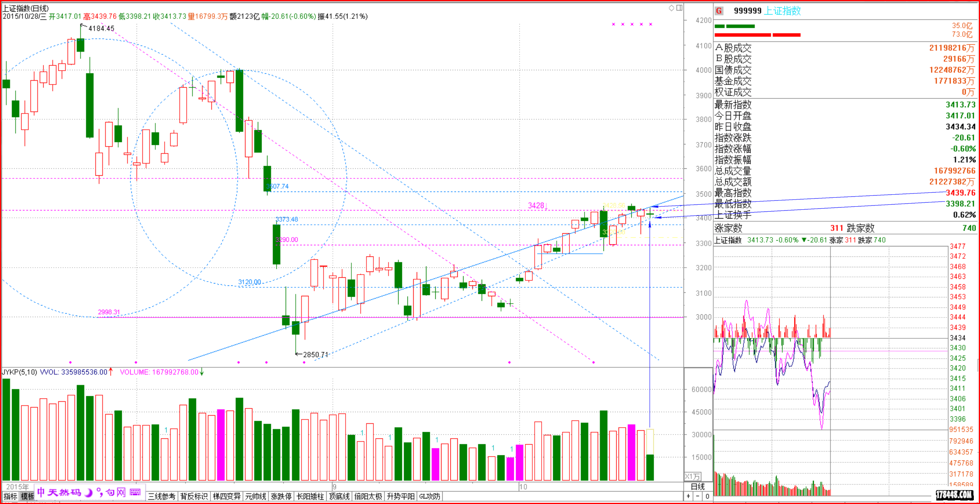This screenshot has width=980, height=504.
Task: Click the 4184.45 high price label
Action: click(x=101, y=29)
